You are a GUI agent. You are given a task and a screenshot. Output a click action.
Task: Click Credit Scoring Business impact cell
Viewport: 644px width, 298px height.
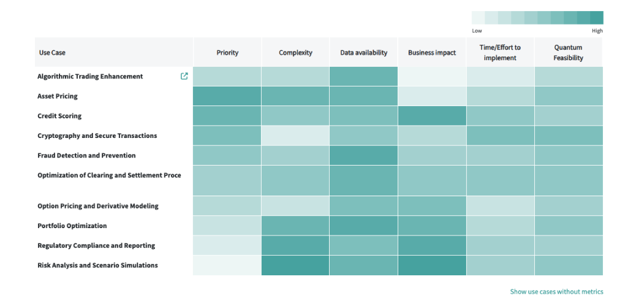[x=432, y=116]
